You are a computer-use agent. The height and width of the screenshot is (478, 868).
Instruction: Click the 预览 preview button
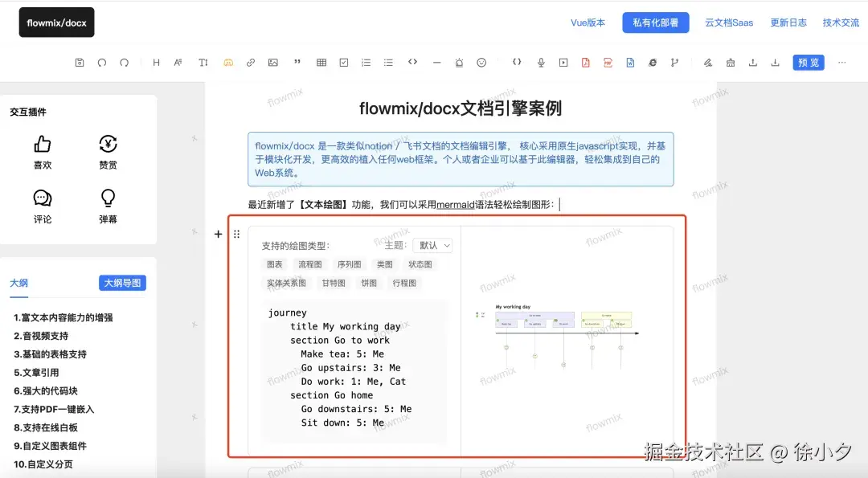(808, 62)
